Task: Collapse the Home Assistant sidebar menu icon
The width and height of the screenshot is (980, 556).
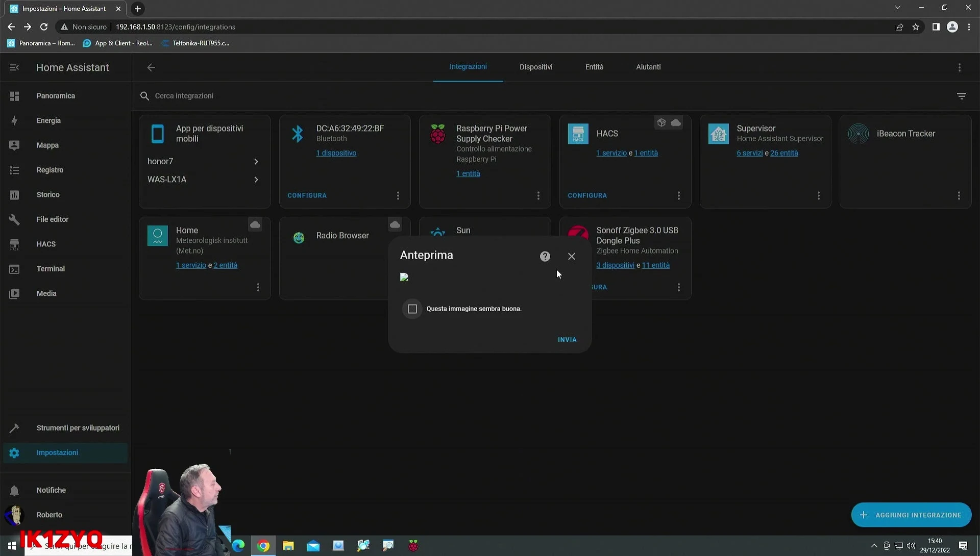Action: pyautogui.click(x=14, y=67)
